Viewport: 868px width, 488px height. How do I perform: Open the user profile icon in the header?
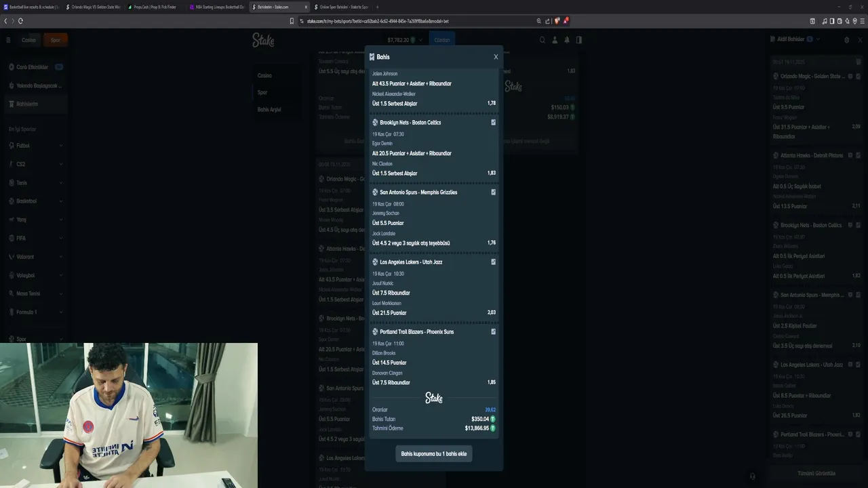pos(555,40)
